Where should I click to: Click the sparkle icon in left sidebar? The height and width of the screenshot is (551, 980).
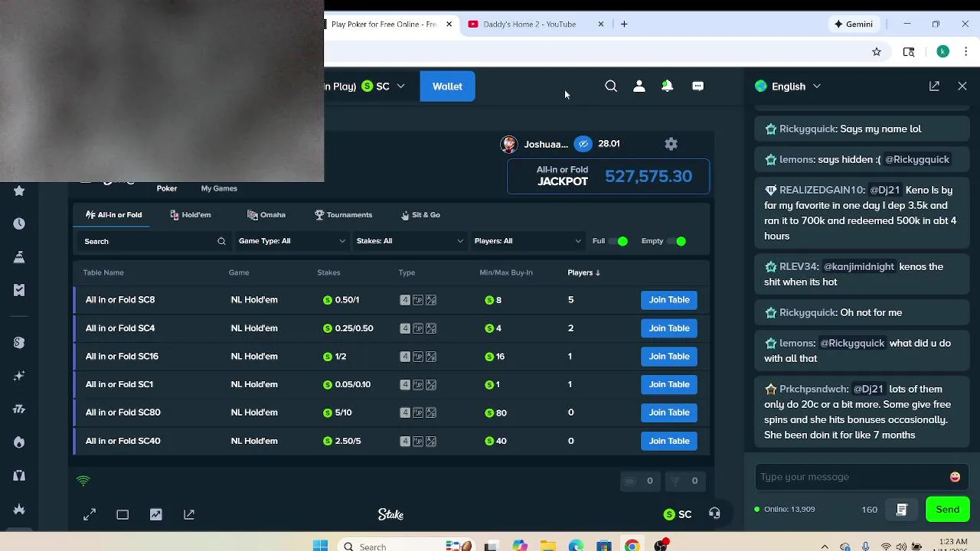coord(19,376)
